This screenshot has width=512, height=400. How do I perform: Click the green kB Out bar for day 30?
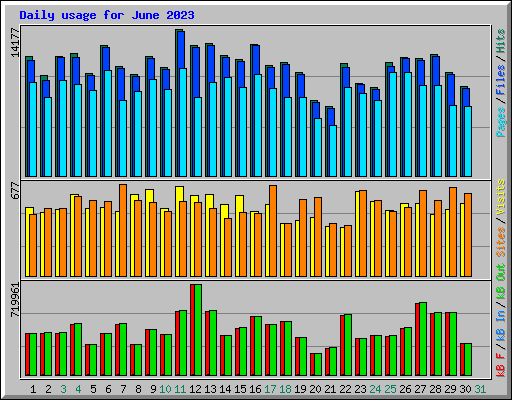tap(468, 359)
